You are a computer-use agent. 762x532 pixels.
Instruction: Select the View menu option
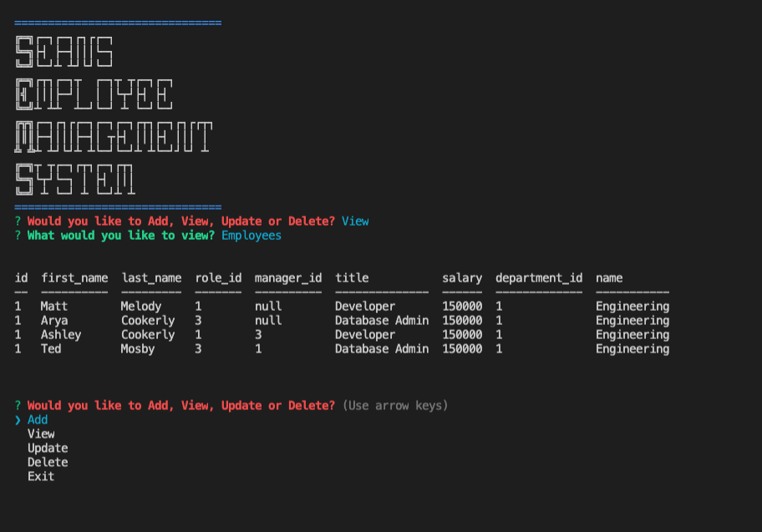pos(41,433)
